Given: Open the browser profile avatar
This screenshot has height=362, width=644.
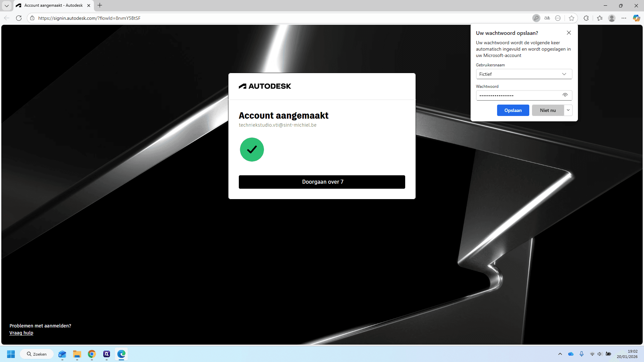Looking at the screenshot, I should click(x=612, y=18).
